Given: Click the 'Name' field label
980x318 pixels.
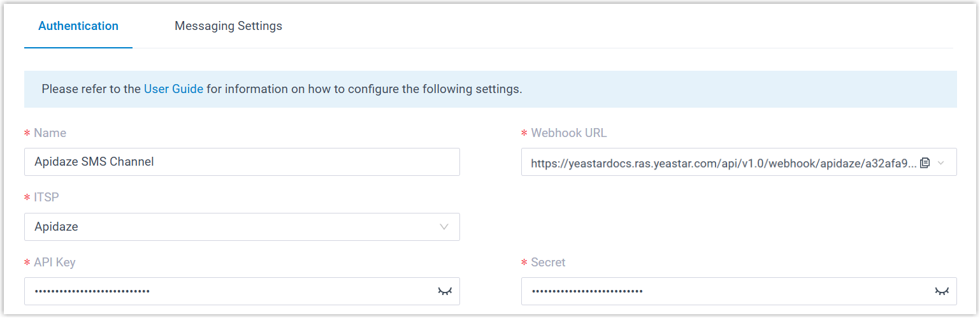Looking at the screenshot, I should tap(50, 133).
